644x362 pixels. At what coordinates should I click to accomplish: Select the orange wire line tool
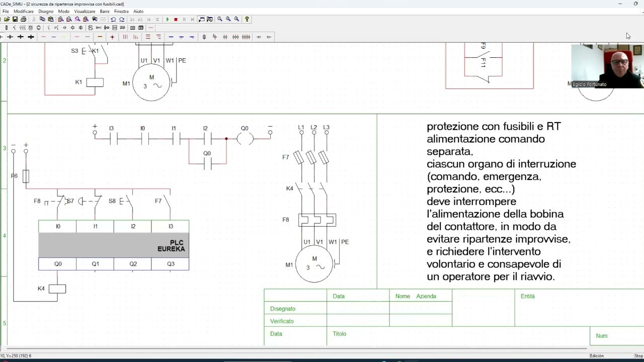pyautogui.click(x=100, y=37)
